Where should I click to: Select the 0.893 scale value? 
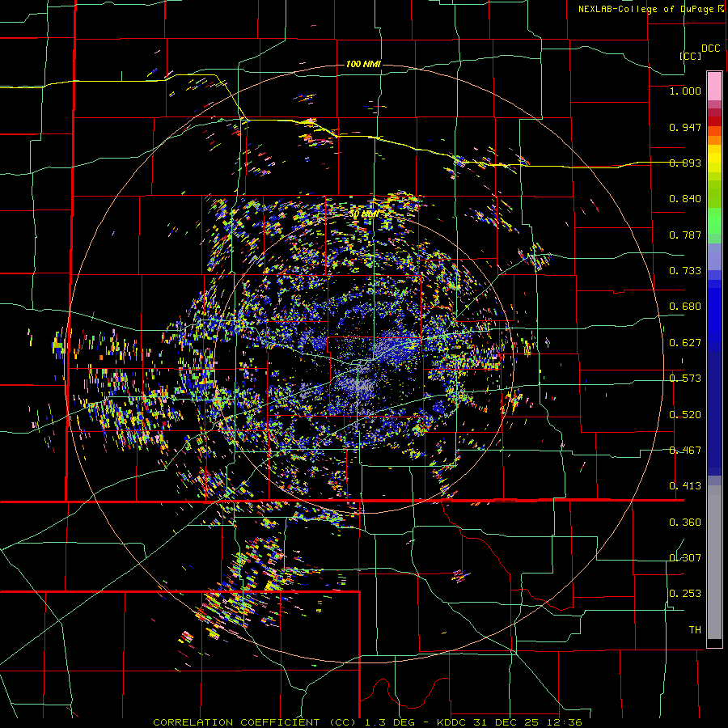[x=685, y=163]
